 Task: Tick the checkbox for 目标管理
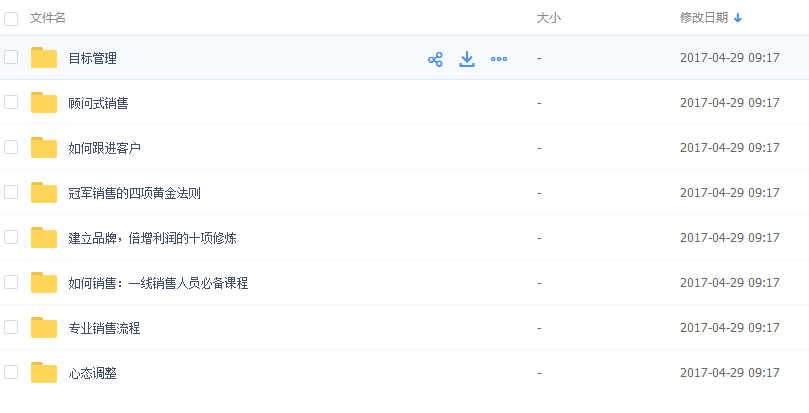11,57
